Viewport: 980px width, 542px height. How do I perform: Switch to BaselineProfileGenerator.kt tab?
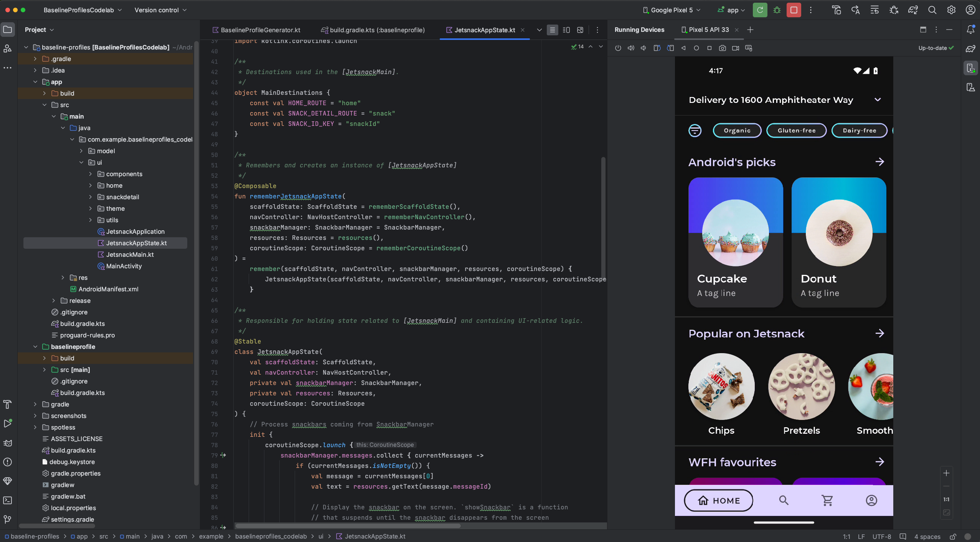(x=259, y=30)
